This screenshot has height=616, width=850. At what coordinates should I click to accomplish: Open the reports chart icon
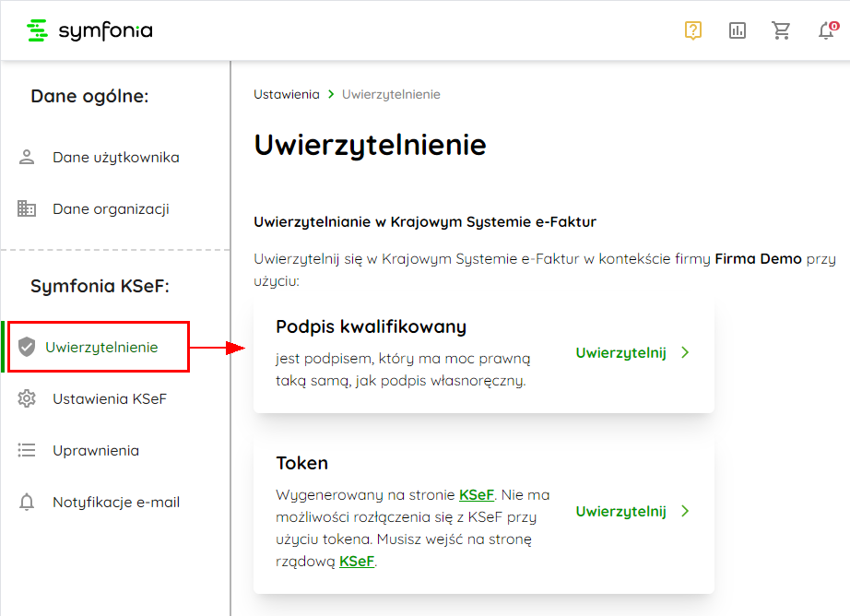coord(738,30)
